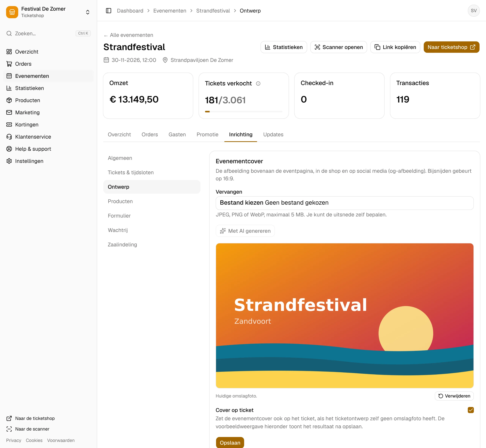Select Wachtrij in the Inrichting submenu

point(152,230)
